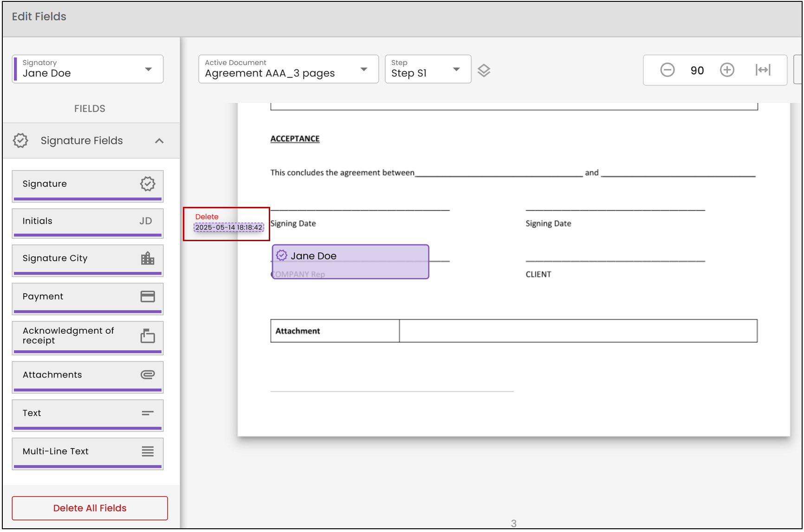Click the zoom value 90
The height and width of the screenshot is (532, 804).
pos(697,71)
